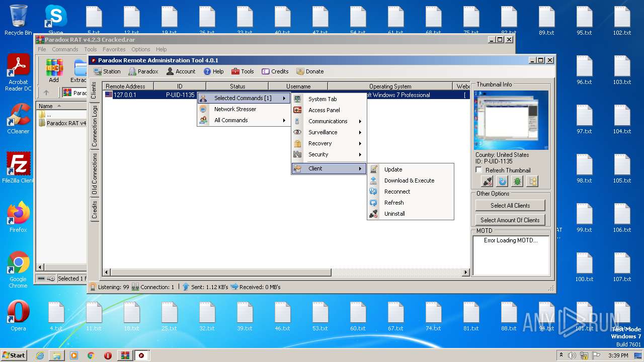Open Commands menu in WinRAR window

point(65,49)
